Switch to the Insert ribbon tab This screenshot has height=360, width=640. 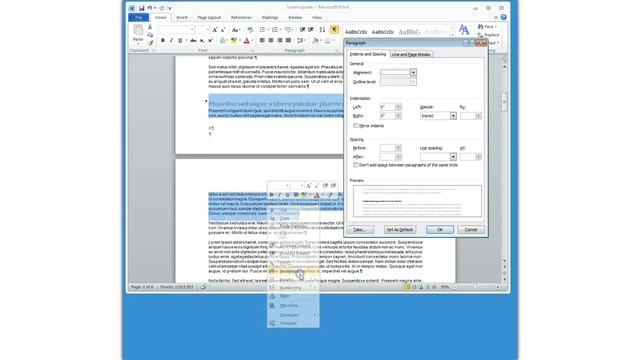tap(182, 18)
